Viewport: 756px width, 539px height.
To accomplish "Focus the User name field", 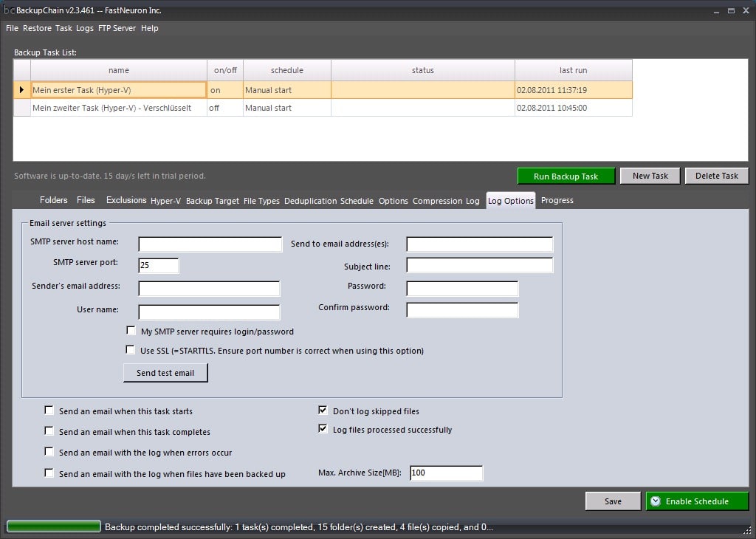I will (x=209, y=312).
